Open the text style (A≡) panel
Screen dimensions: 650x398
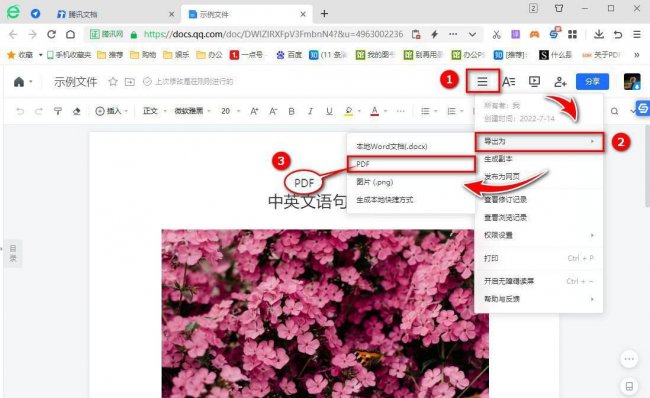(509, 82)
